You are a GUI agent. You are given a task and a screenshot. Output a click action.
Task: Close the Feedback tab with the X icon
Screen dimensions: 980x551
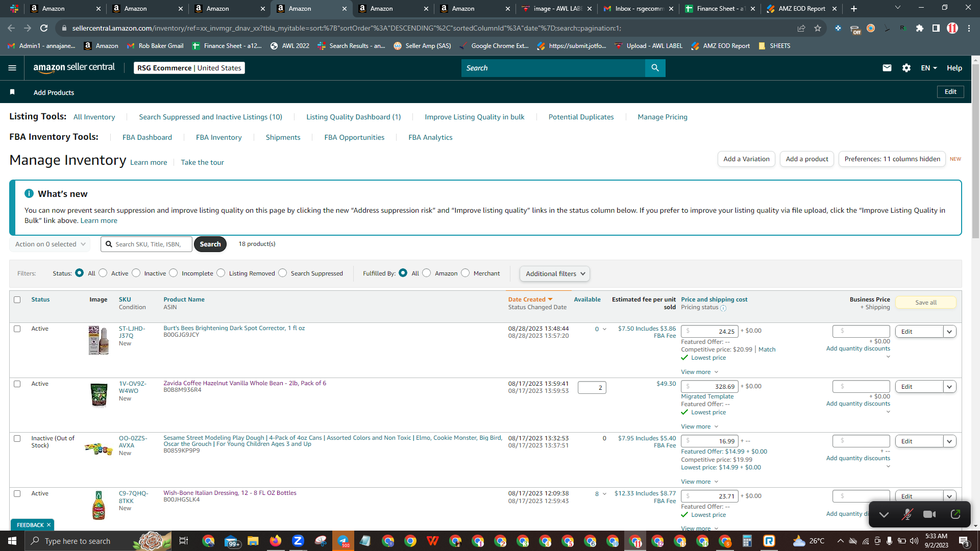tap(49, 525)
